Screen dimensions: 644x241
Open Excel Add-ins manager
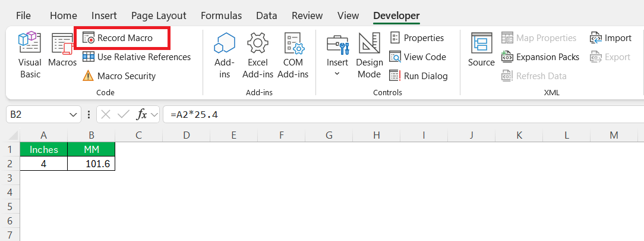[257, 55]
